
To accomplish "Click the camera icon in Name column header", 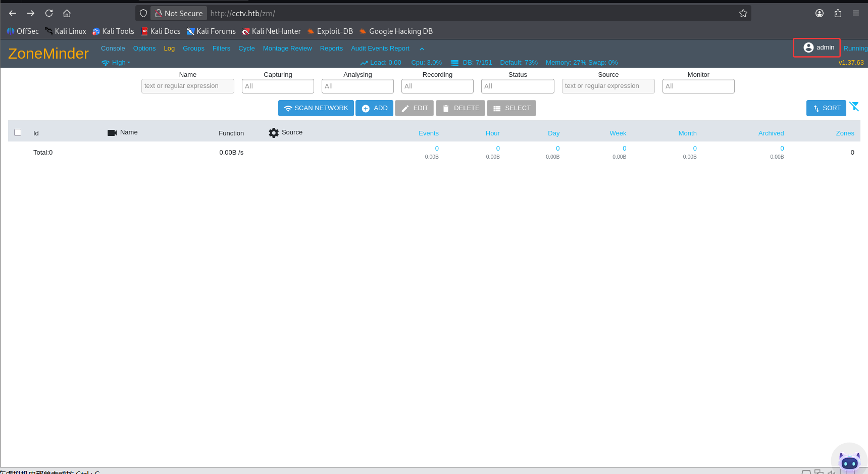I will click(x=112, y=133).
